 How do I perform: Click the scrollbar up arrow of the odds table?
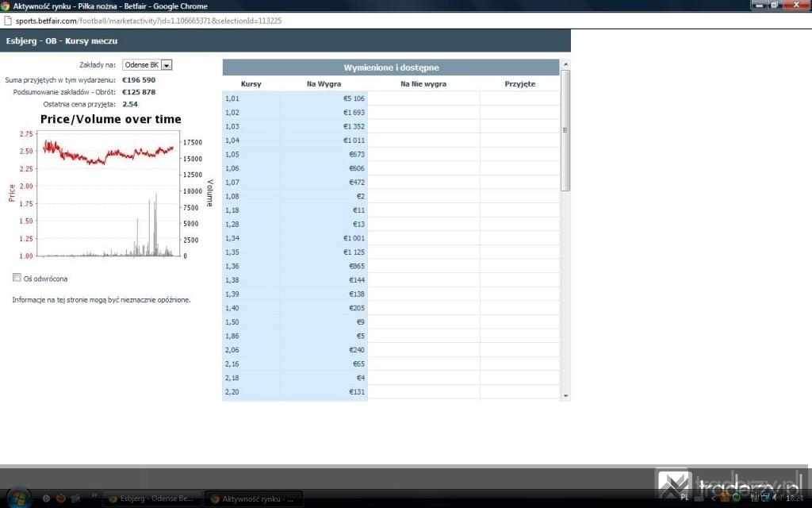coord(565,63)
